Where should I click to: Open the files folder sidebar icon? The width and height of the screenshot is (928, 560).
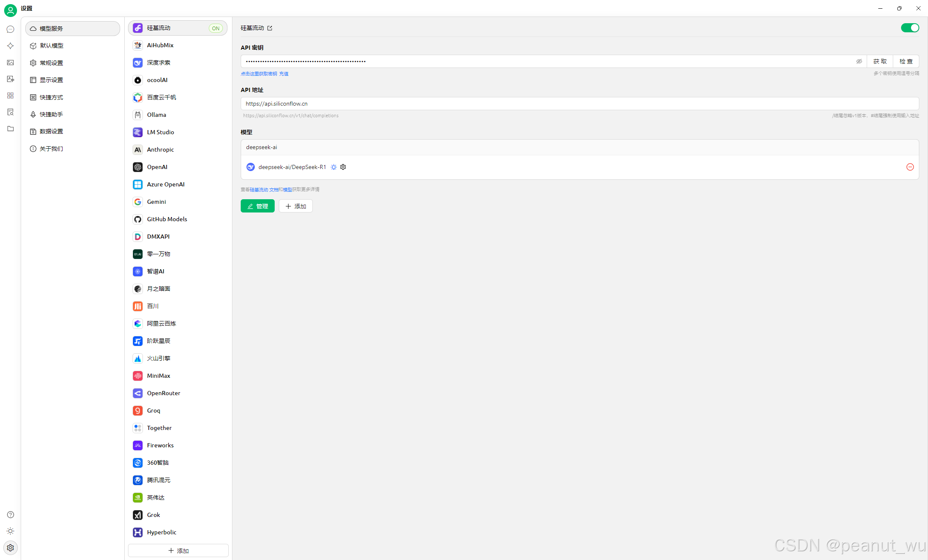10,129
